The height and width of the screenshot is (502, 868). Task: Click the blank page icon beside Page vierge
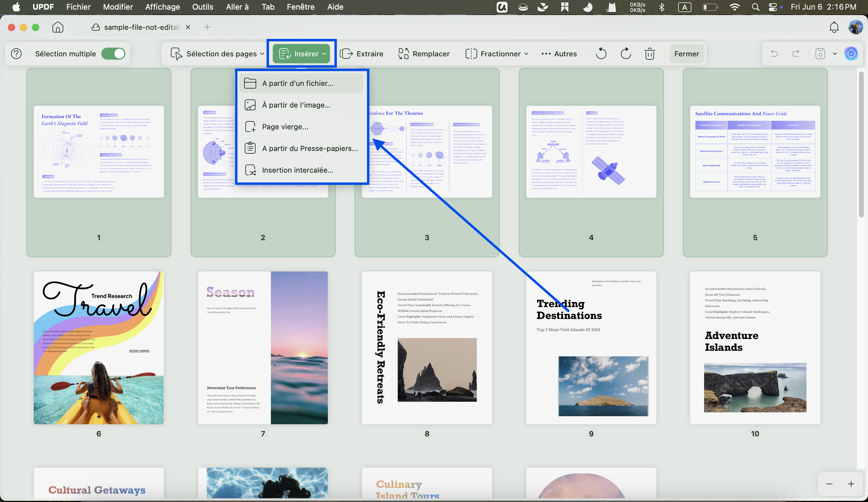[250, 127]
